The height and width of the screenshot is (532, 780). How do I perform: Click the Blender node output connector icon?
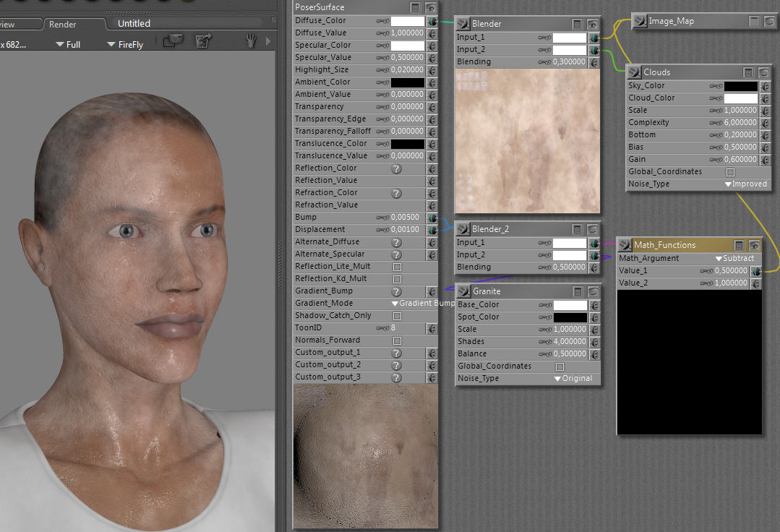click(x=463, y=24)
